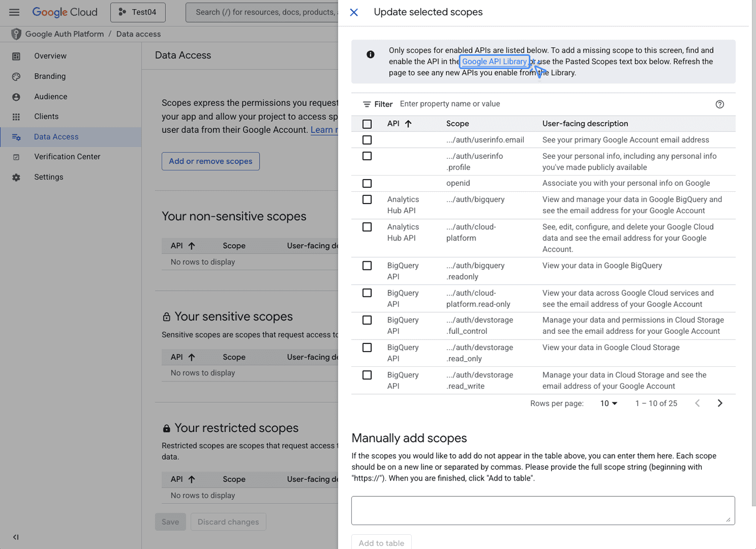Open the Rows per page dropdown
The height and width of the screenshot is (549, 756).
pyautogui.click(x=608, y=403)
